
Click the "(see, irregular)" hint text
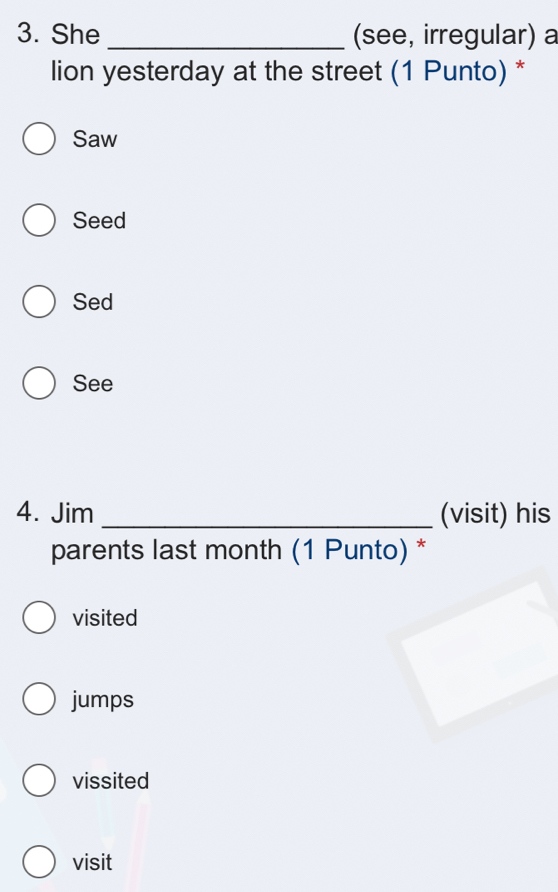click(444, 35)
